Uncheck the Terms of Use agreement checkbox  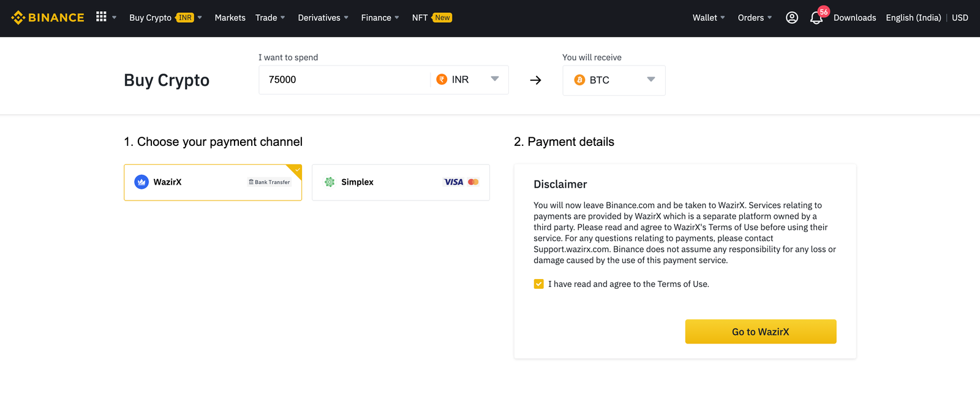click(x=538, y=284)
